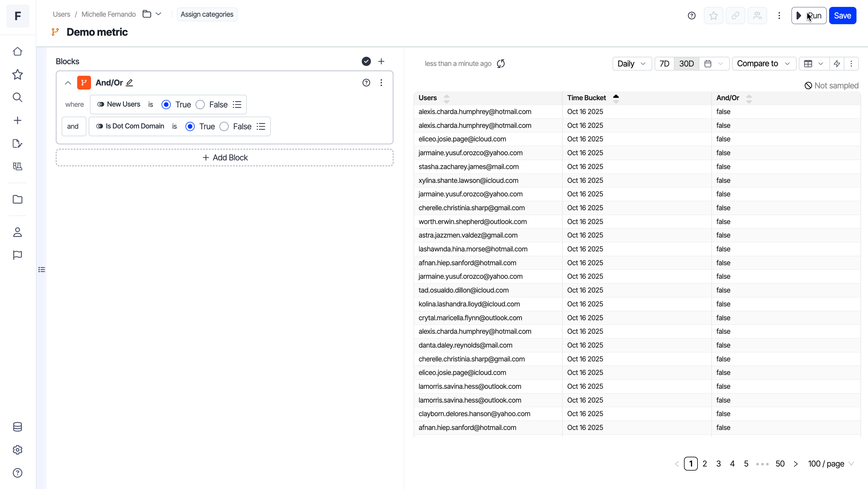Click the refresh results icon
This screenshot has height=489, width=868.
501,64
